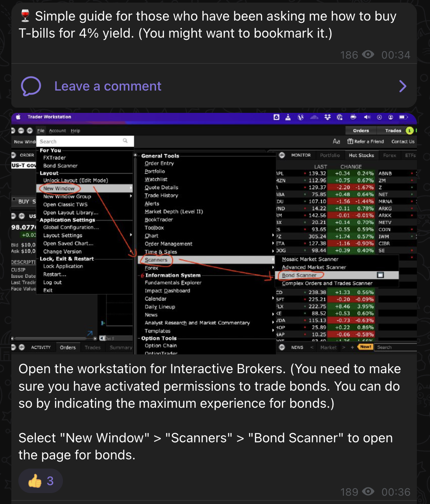Image resolution: width=430 pixels, height=504 pixels.
Task: Click the thumbs-up reaction emoji
Action: [35, 481]
